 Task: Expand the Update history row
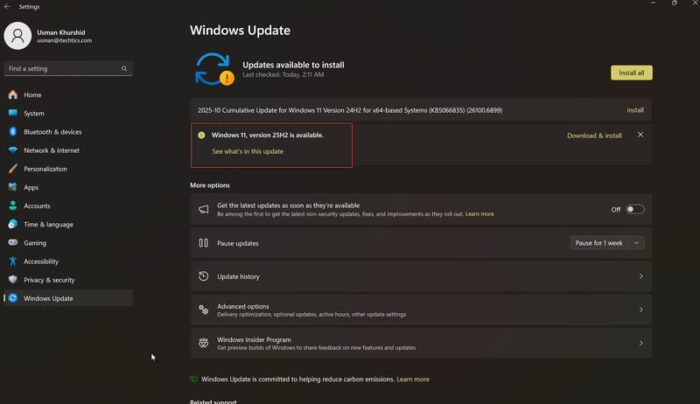tap(419, 276)
